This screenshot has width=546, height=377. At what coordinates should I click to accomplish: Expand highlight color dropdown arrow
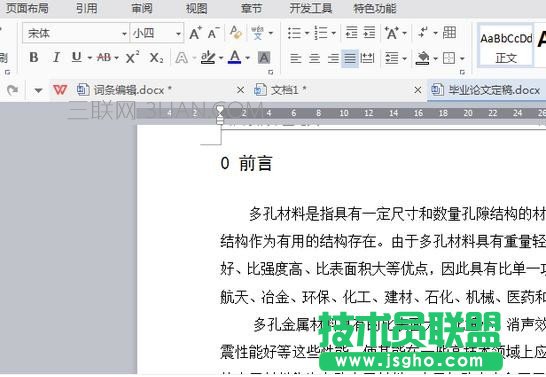221,58
